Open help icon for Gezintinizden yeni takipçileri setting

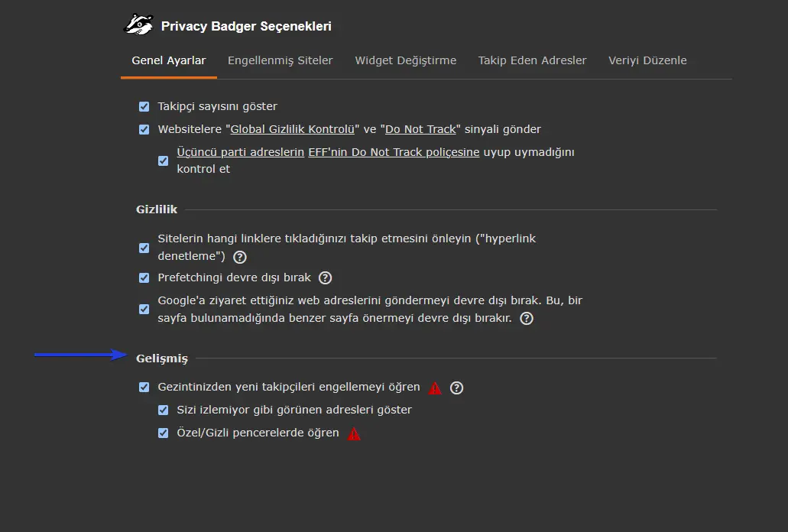[456, 388]
